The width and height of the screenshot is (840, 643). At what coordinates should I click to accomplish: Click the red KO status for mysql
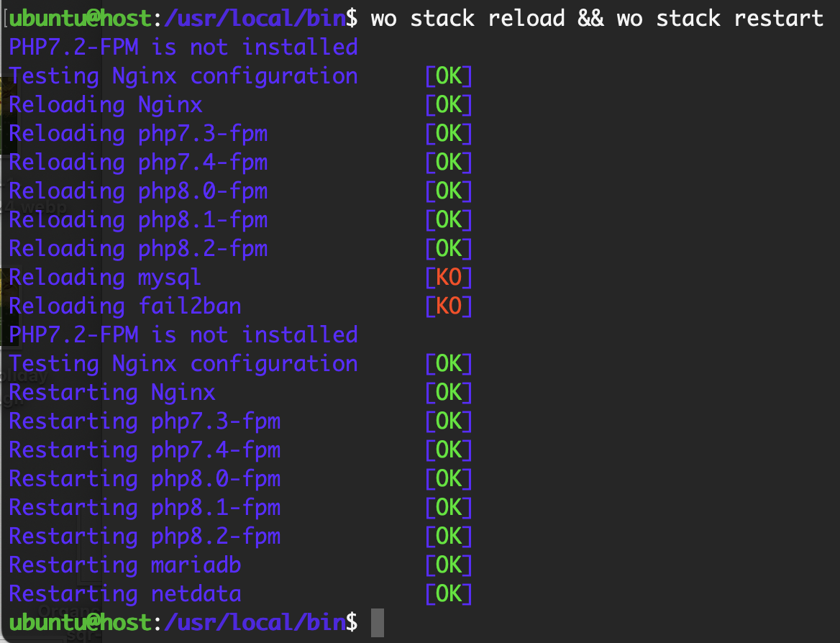point(449,278)
